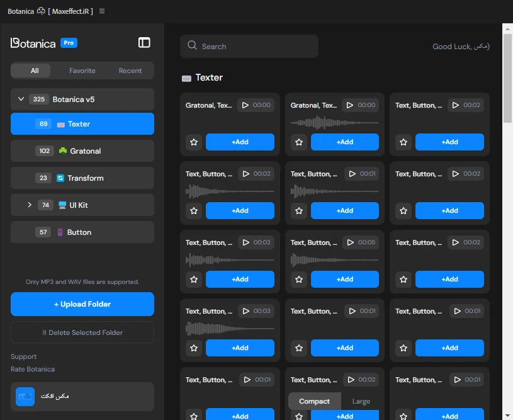Add the 00:05 sound with +Add
Screen dimensions: 513x420
coord(345,279)
